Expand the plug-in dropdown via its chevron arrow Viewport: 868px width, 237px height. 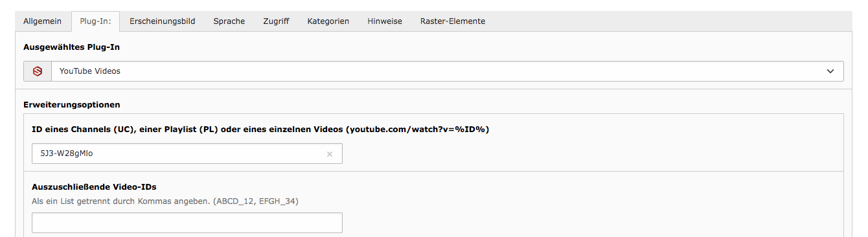click(830, 71)
